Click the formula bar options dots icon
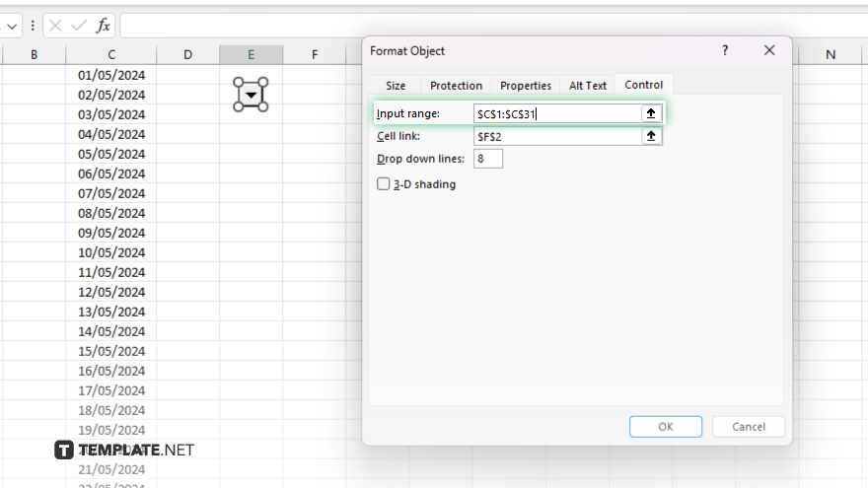The image size is (868, 488). coord(33,26)
